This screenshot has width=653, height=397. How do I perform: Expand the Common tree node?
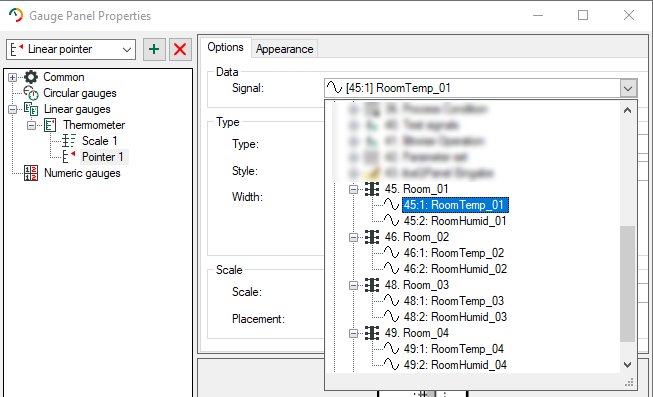coord(12,77)
